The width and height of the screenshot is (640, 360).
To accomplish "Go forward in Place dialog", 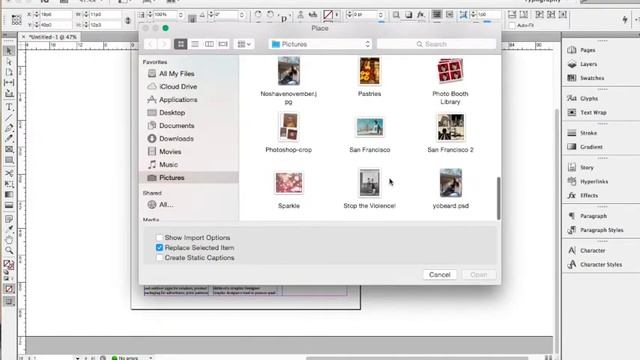I will [164, 44].
